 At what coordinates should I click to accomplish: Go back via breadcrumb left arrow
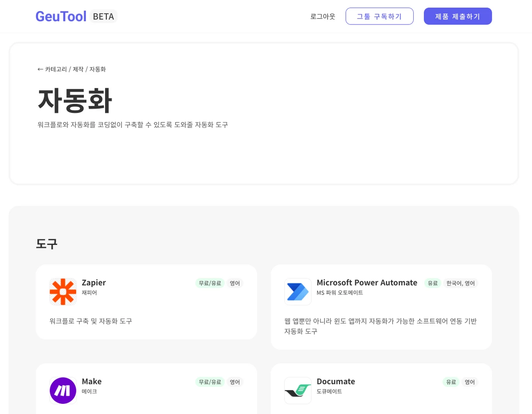[40, 69]
